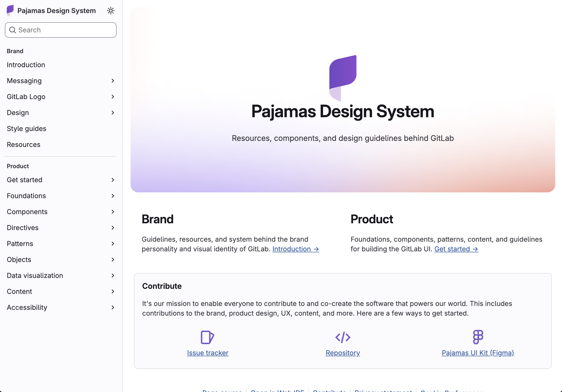This screenshot has height=392, width=562.
Task: Open the Issue tracker via its document icon
Action: [207, 338]
